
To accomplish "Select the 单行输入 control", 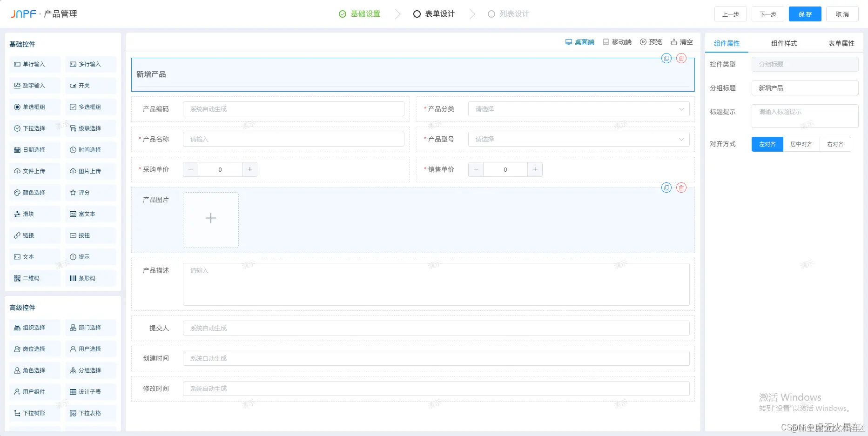I will click(35, 64).
